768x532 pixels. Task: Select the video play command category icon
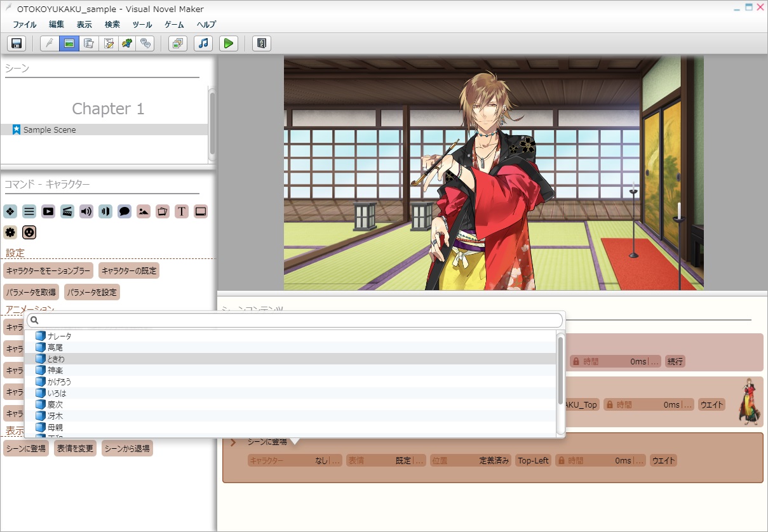(48, 211)
